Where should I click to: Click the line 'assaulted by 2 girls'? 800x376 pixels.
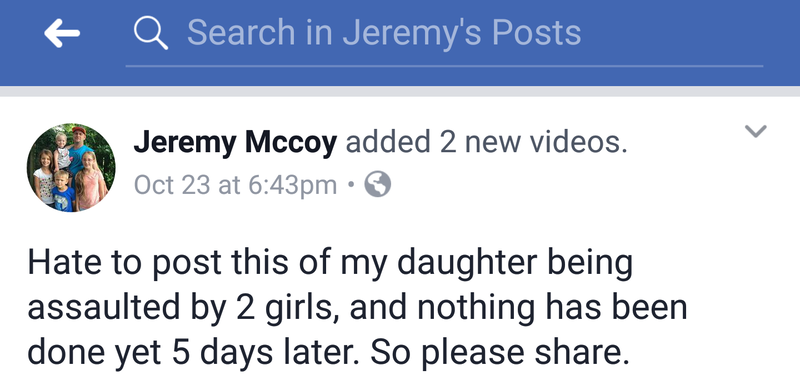(x=357, y=310)
